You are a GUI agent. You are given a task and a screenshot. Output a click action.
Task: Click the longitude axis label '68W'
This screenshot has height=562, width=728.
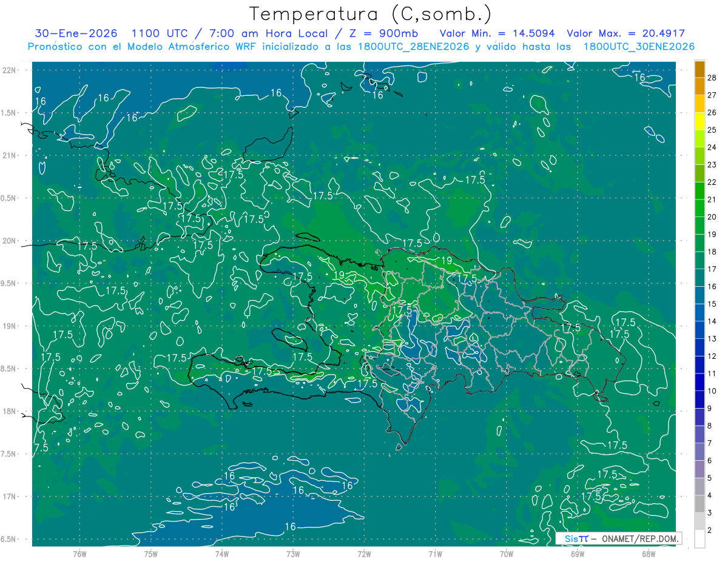[649, 554]
